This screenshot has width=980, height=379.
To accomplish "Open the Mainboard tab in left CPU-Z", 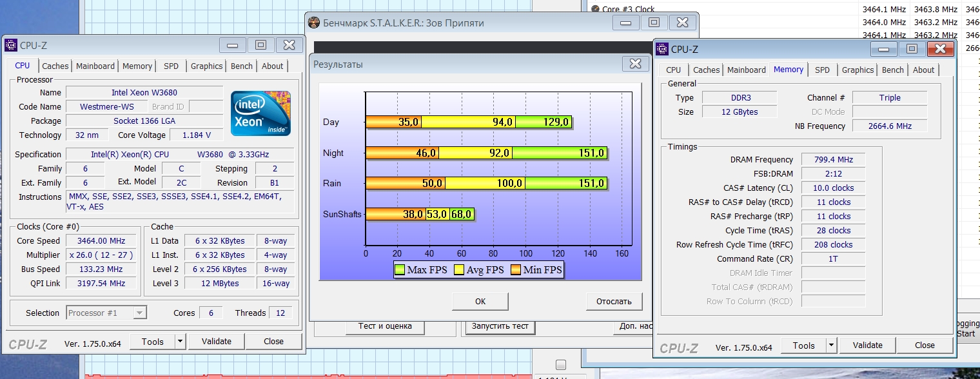I will tap(95, 66).
